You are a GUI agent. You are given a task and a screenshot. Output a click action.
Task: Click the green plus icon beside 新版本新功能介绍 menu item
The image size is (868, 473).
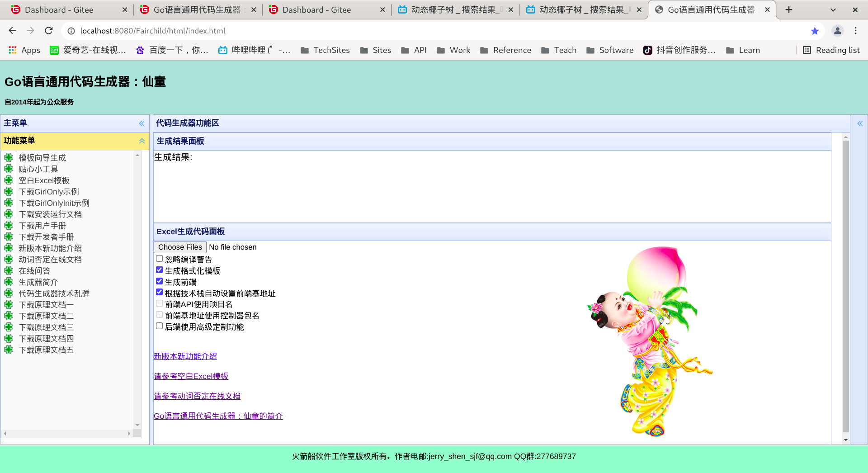(9, 248)
